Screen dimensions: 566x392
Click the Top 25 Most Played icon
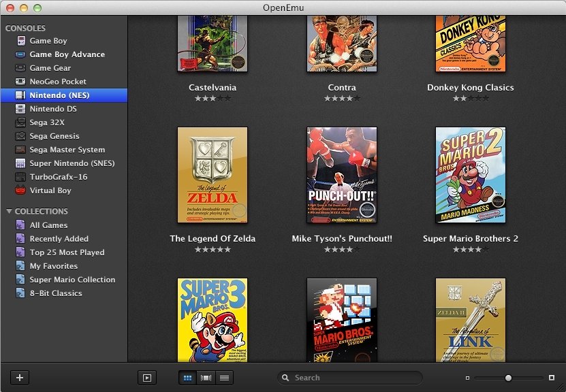pyautogui.click(x=20, y=252)
